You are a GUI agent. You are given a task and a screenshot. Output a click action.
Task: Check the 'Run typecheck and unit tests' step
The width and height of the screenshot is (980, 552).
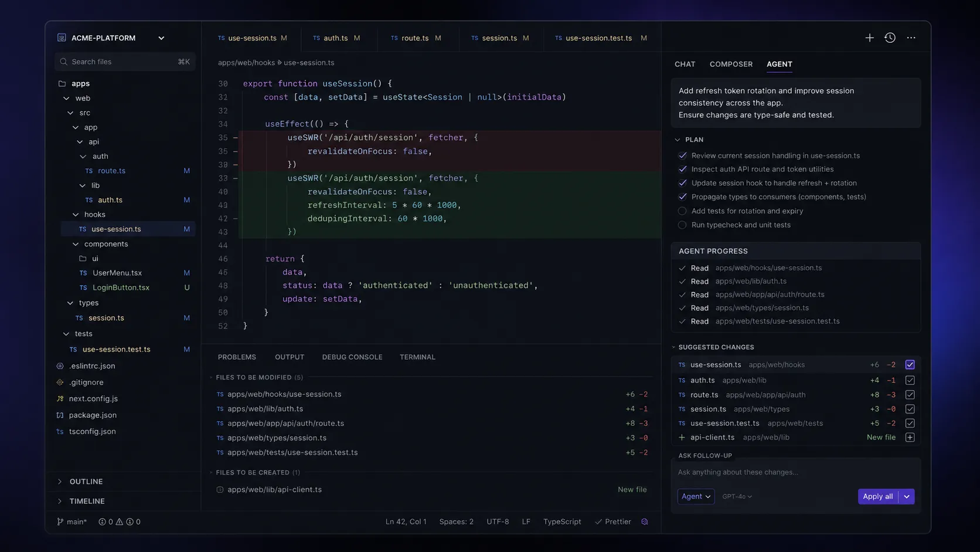pyautogui.click(x=682, y=225)
